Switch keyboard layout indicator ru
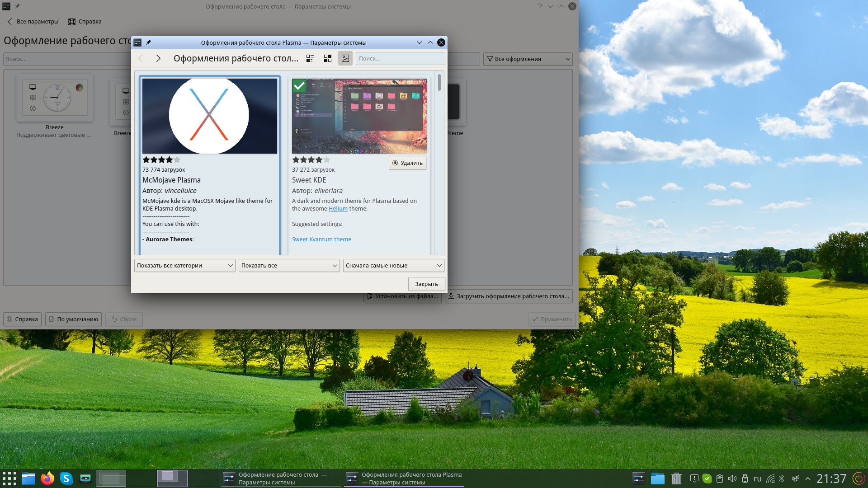868x488 pixels. tap(758, 479)
